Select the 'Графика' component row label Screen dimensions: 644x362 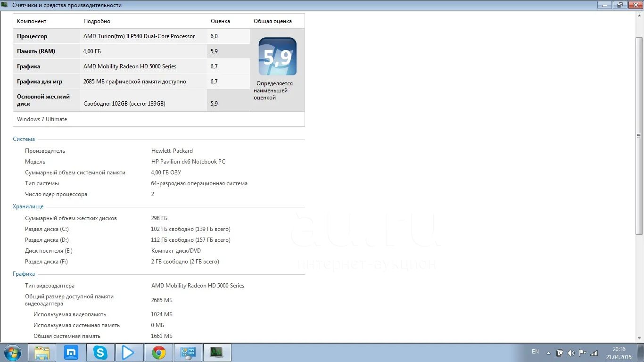pyautogui.click(x=28, y=66)
